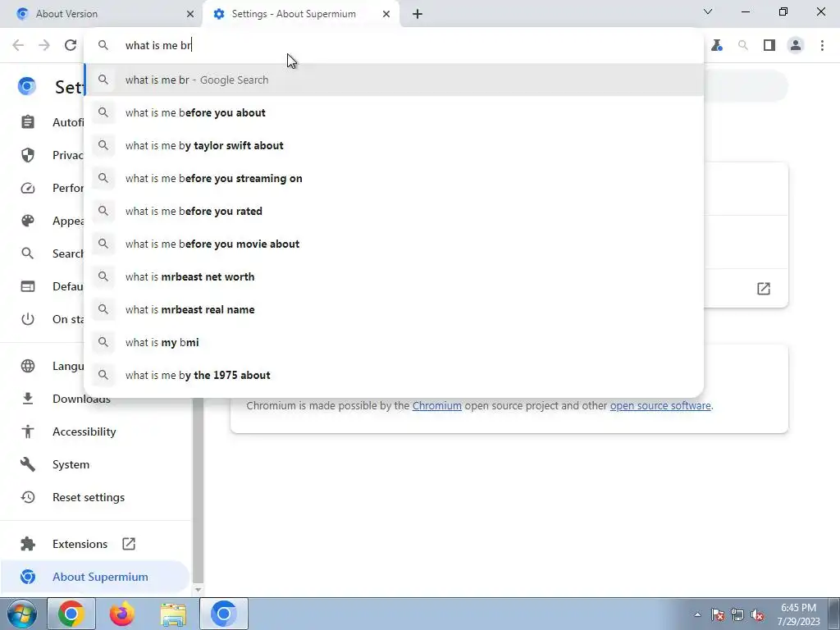Open a new tab with plus button
Screen dimensions: 840x630
click(418, 14)
